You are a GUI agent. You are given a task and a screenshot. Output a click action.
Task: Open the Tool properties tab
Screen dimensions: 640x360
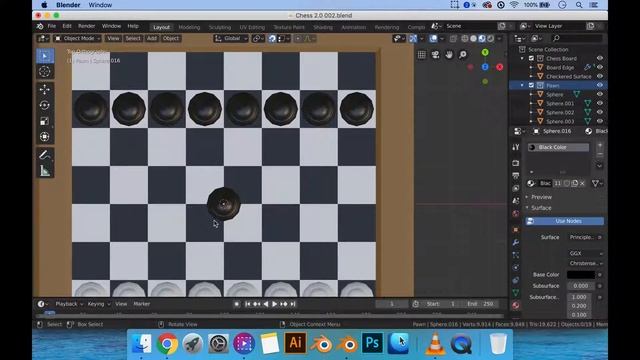[x=516, y=147]
